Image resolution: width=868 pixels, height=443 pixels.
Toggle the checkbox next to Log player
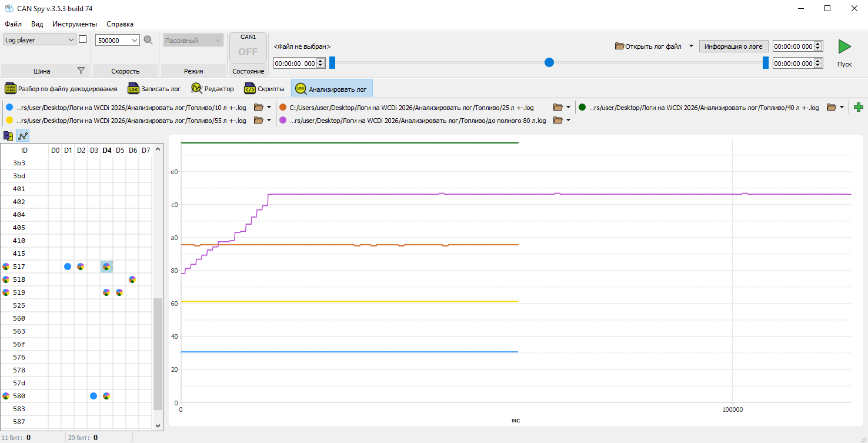click(x=83, y=39)
